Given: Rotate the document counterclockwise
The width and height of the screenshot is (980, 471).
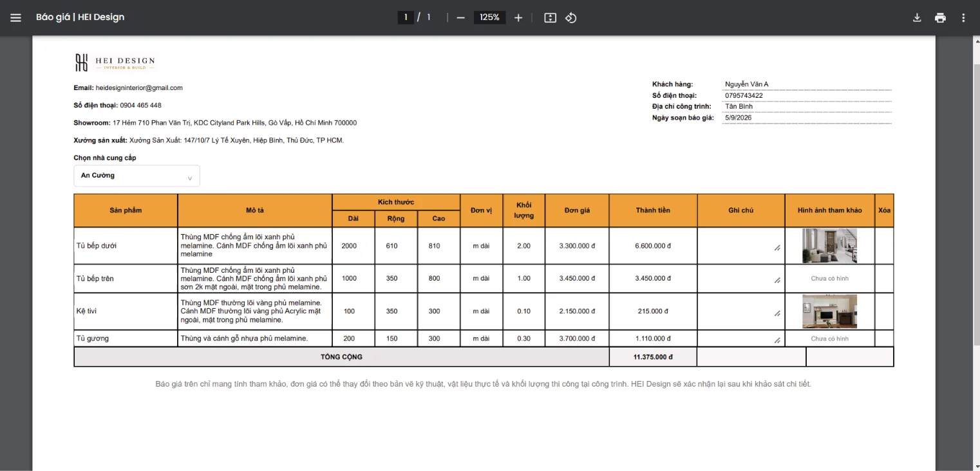Looking at the screenshot, I should pyautogui.click(x=571, y=17).
